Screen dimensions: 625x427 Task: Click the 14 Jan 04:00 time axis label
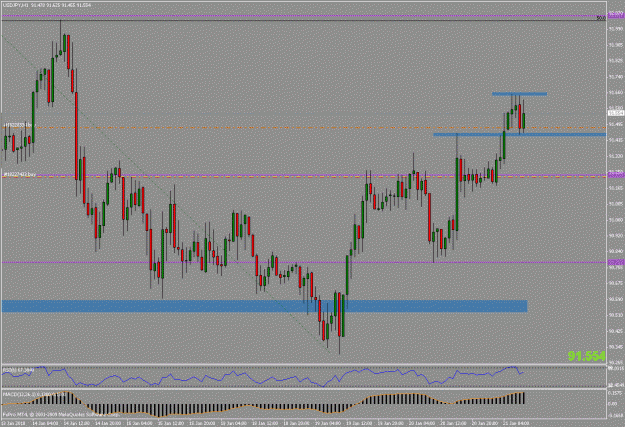[44, 423]
